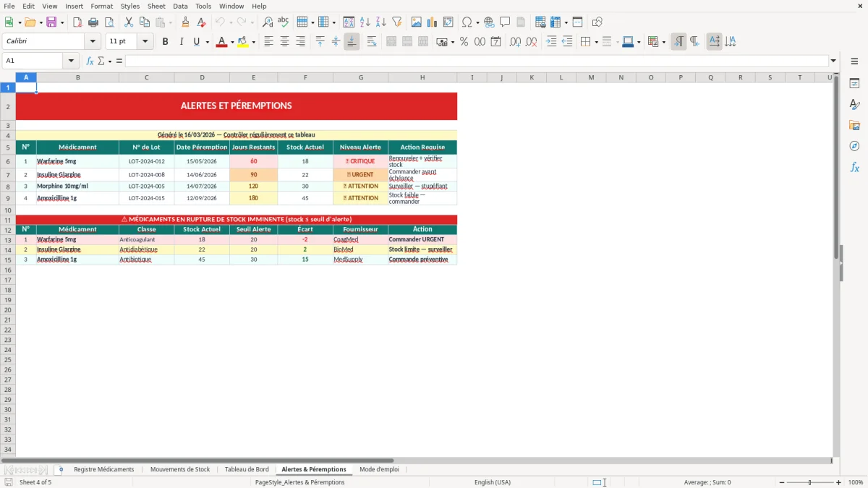The image size is (868, 488).
Task: Click the Print icon
Action: click(x=93, y=22)
